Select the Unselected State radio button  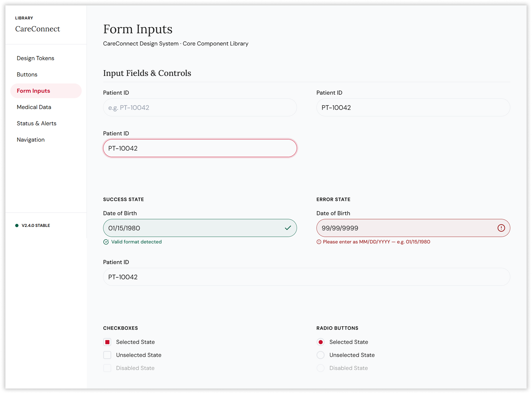[x=321, y=355]
